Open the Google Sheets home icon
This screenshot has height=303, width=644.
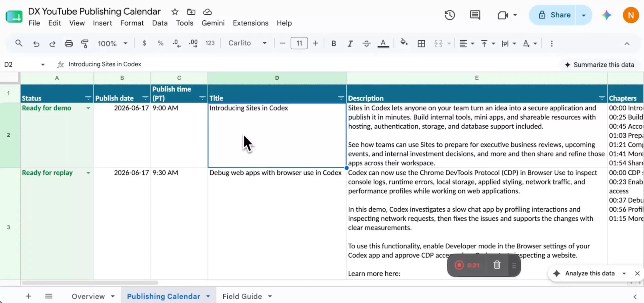pos(14,17)
